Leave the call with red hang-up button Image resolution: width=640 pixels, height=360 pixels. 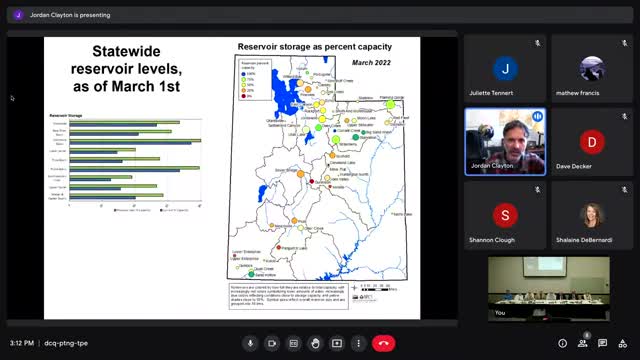(383, 343)
